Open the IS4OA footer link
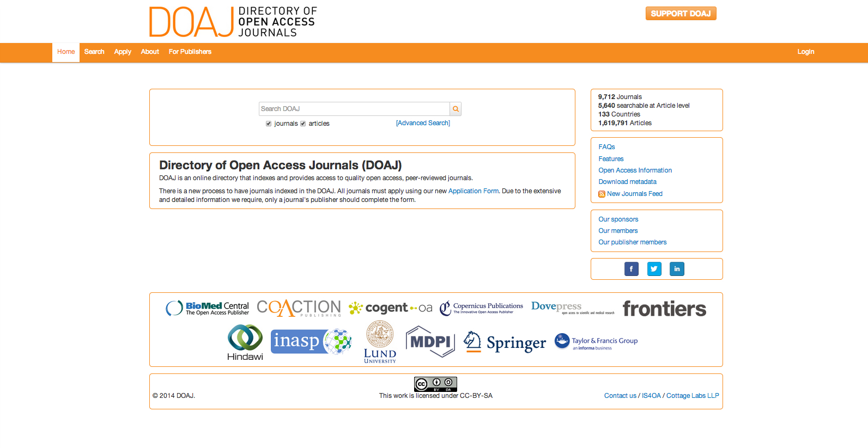This screenshot has width=868, height=448. [x=651, y=396]
